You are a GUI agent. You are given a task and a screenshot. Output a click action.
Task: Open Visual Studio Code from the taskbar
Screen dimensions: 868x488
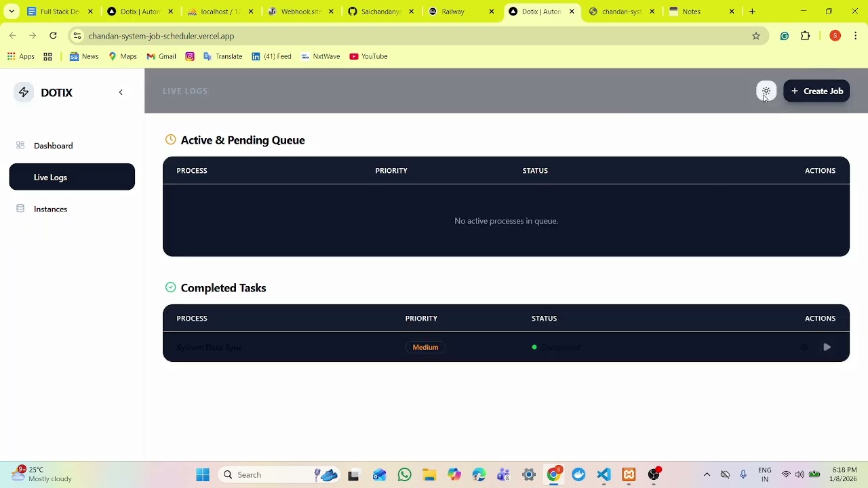click(x=604, y=474)
